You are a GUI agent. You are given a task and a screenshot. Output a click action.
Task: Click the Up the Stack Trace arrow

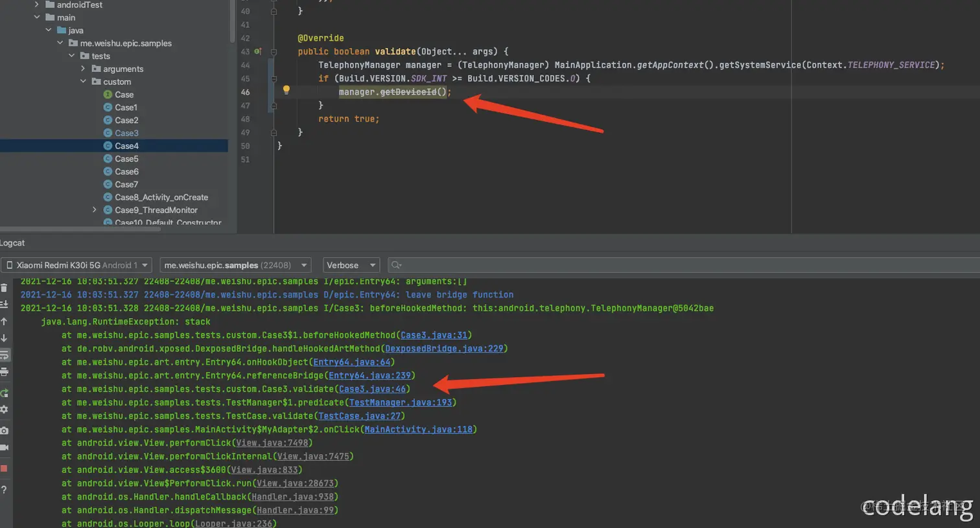pyautogui.click(x=4, y=321)
